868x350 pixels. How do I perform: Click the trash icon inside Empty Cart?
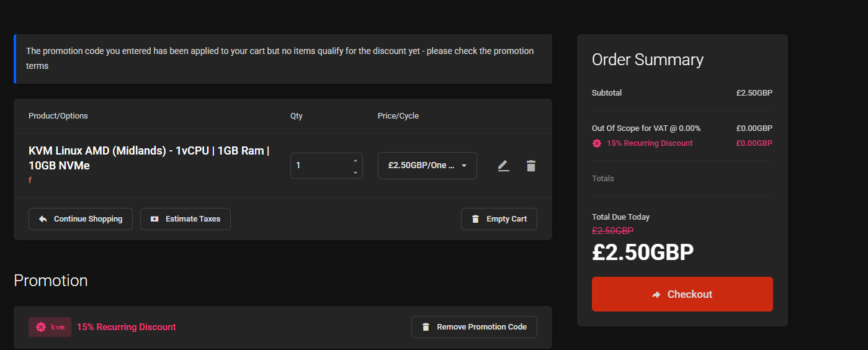pyautogui.click(x=476, y=219)
